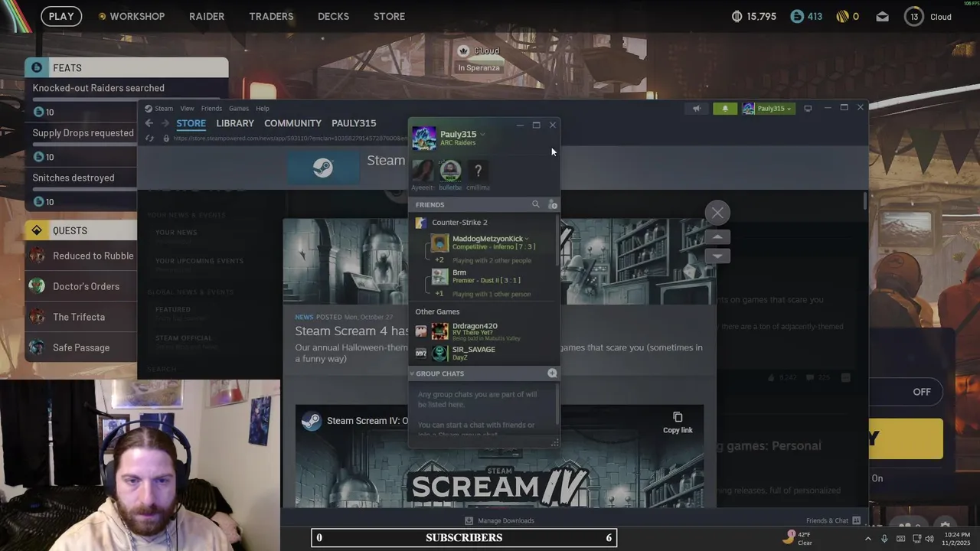980x551 pixels.
Task: Open network status in the system tray
Action: coord(916,539)
